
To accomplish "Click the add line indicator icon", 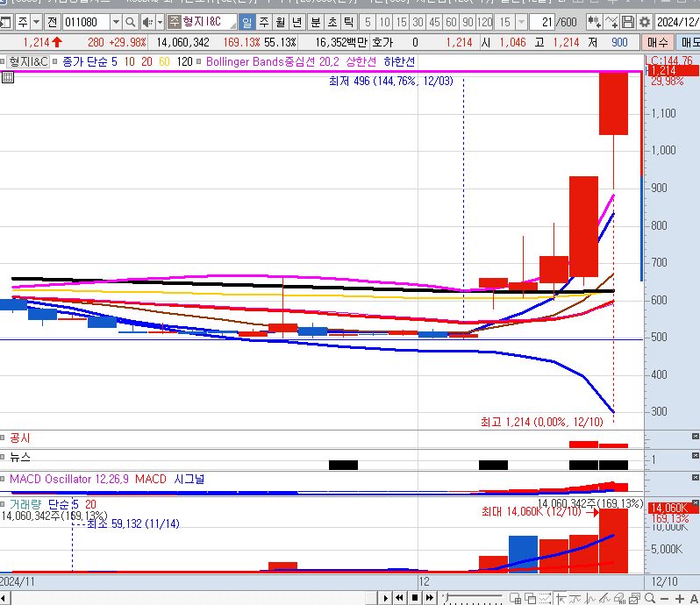I will pos(611,22).
